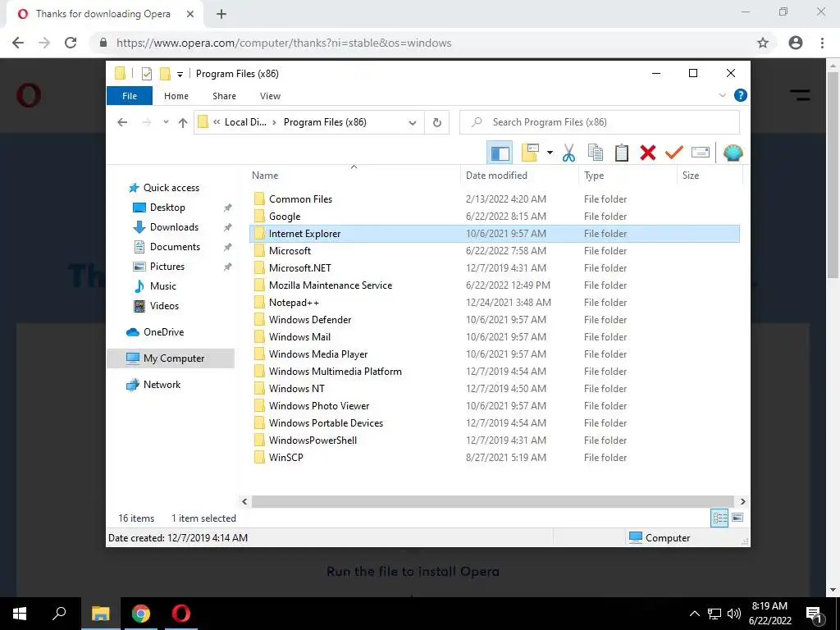Click the double chevron before Local Di...
This screenshot has height=630, width=840.
(x=217, y=122)
